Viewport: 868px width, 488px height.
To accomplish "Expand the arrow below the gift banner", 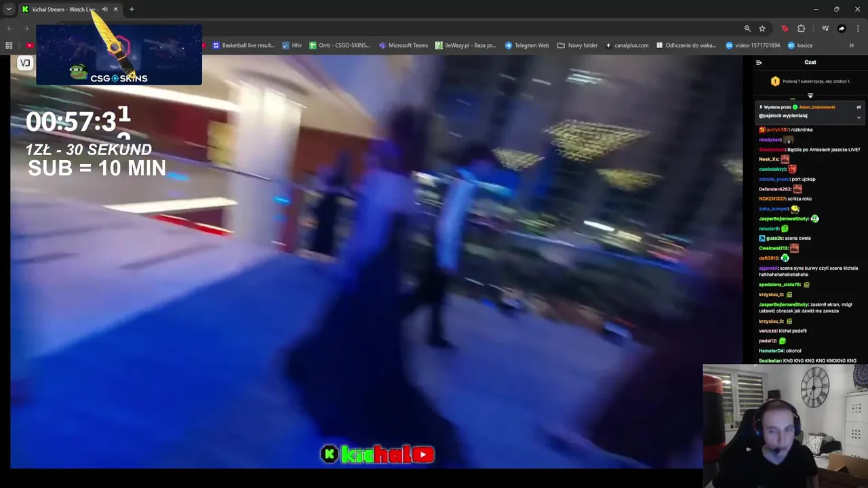I will pos(810,96).
